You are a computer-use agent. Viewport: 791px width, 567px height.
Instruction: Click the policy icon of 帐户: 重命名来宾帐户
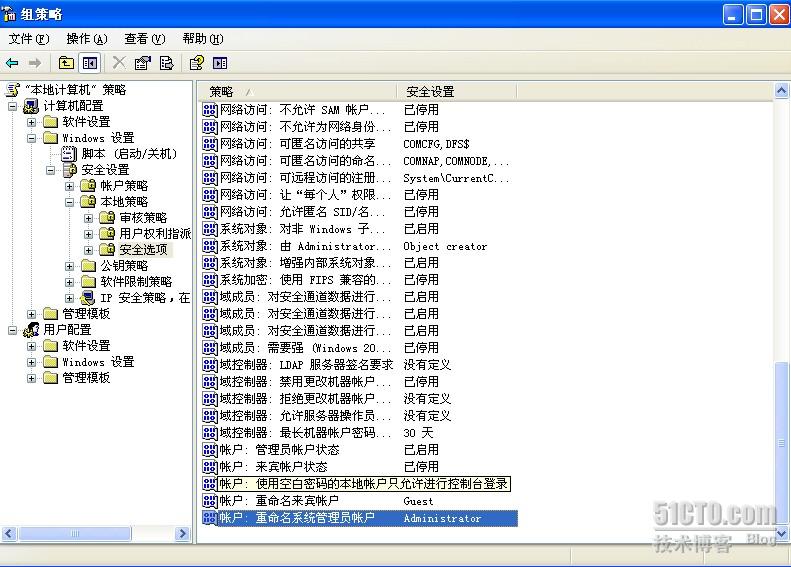pos(210,501)
